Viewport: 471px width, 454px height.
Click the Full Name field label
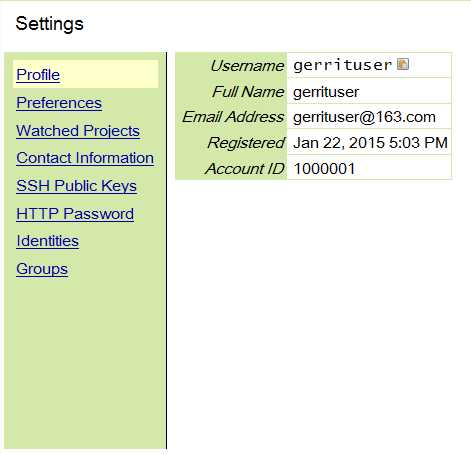pyautogui.click(x=248, y=92)
